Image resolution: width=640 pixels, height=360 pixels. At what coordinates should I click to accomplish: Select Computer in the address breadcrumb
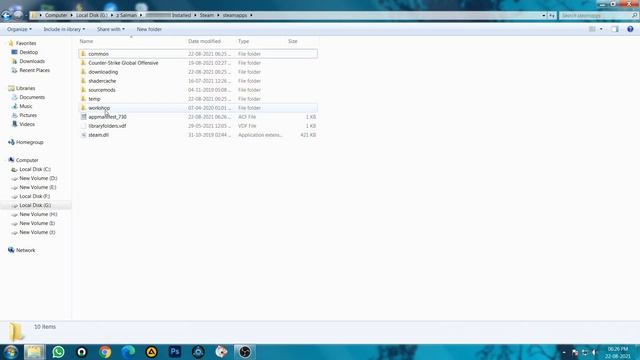click(x=56, y=15)
